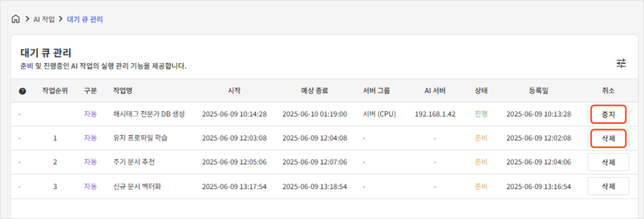The image size is (644, 219).
Task: Click 자동 link in 주기 문서 추천 row
Action: tap(90, 162)
